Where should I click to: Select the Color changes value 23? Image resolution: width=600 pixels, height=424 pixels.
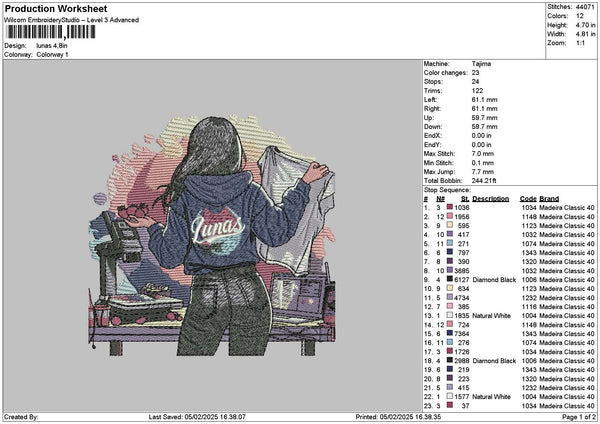[x=475, y=73]
